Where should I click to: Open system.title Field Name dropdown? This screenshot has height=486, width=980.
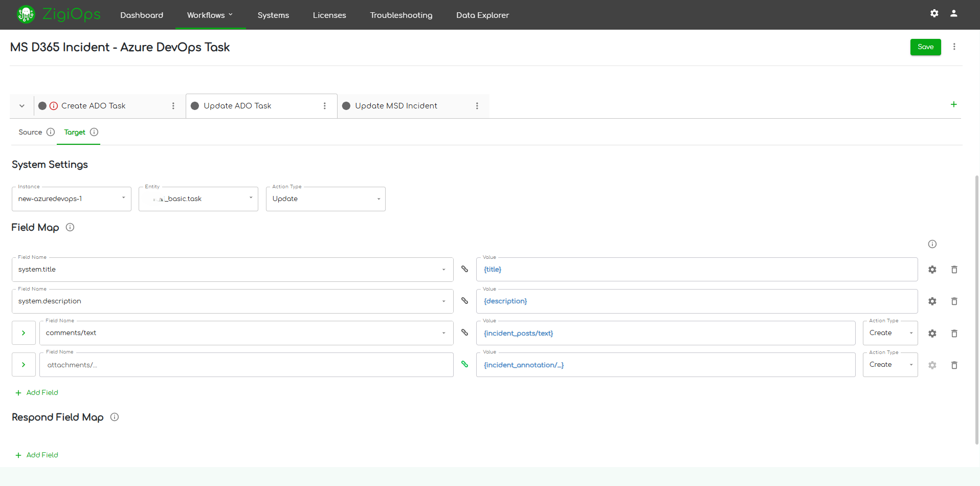click(233, 270)
